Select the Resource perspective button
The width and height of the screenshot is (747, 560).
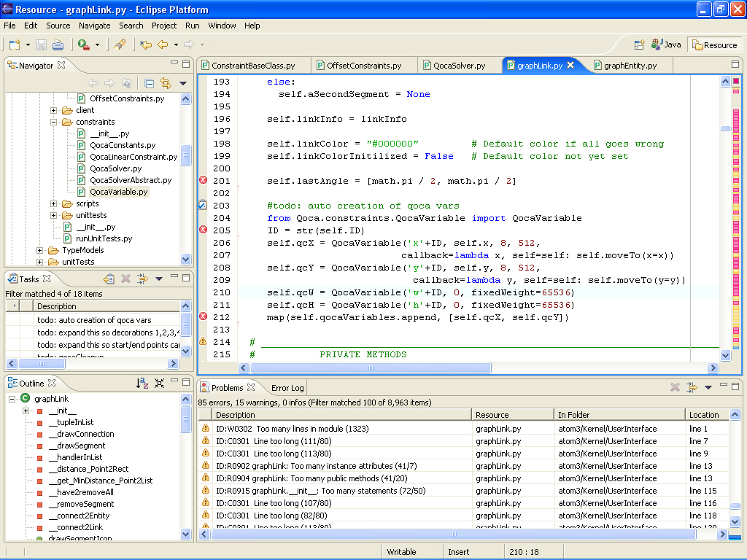pyautogui.click(x=715, y=44)
